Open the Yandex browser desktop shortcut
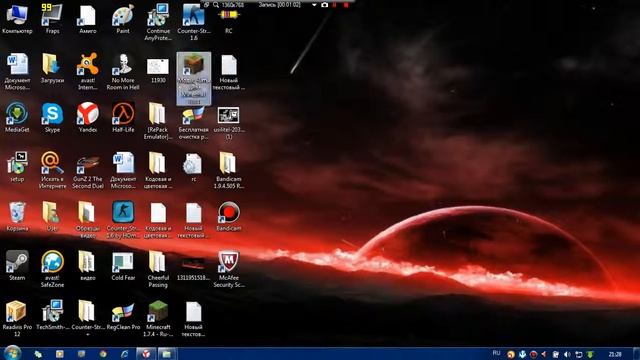Image resolution: width=640 pixels, height=360 pixels. [x=88, y=117]
